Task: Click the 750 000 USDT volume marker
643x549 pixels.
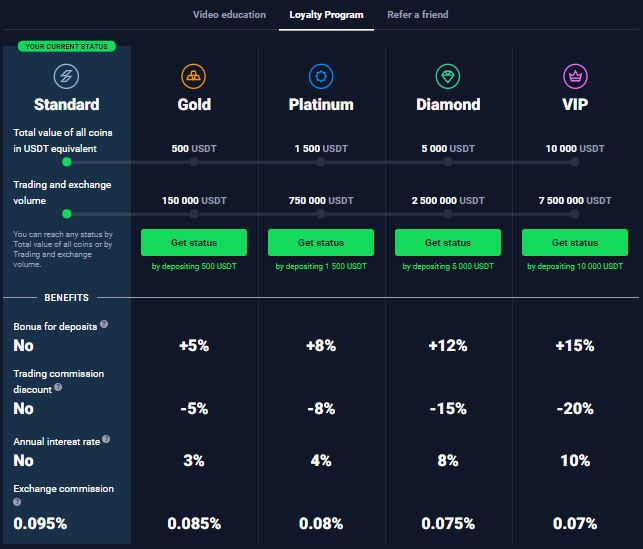Action: click(x=321, y=213)
